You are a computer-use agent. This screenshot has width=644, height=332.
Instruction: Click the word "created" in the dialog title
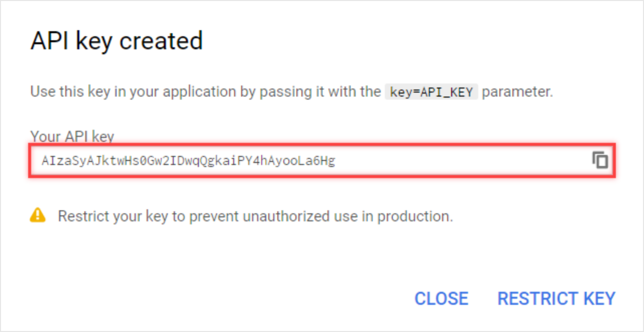tap(161, 41)
